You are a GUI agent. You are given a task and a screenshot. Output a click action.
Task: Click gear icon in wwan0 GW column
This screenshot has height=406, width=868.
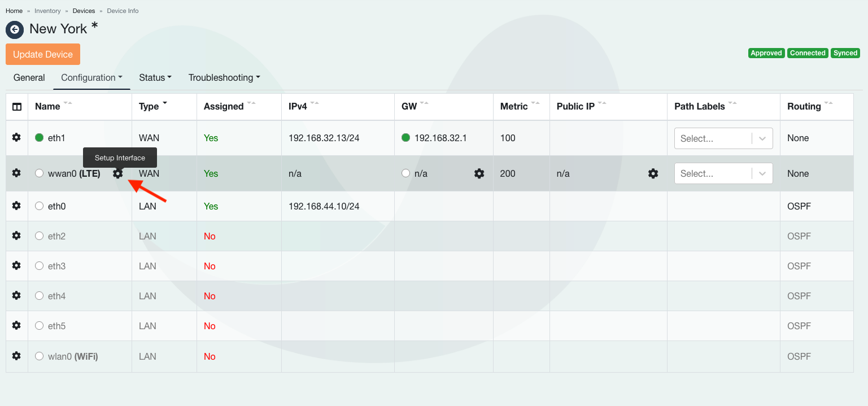[x=479, y=174]
